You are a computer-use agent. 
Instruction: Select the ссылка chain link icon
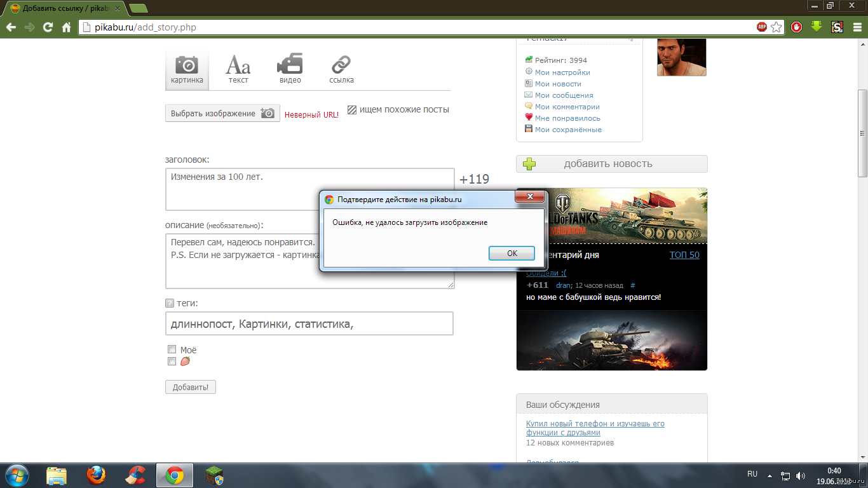(341, 69)
